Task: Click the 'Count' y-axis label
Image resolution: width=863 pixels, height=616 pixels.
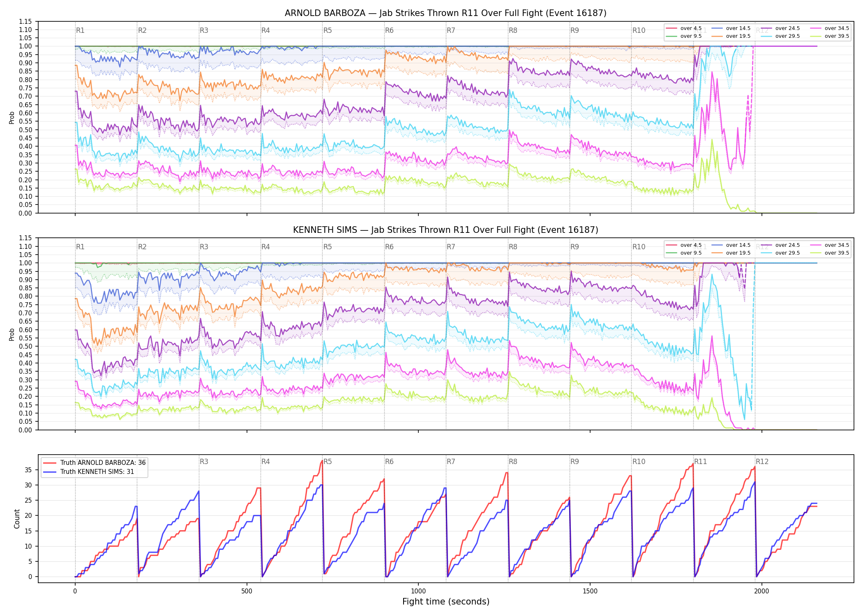Action: click(17, 519)
